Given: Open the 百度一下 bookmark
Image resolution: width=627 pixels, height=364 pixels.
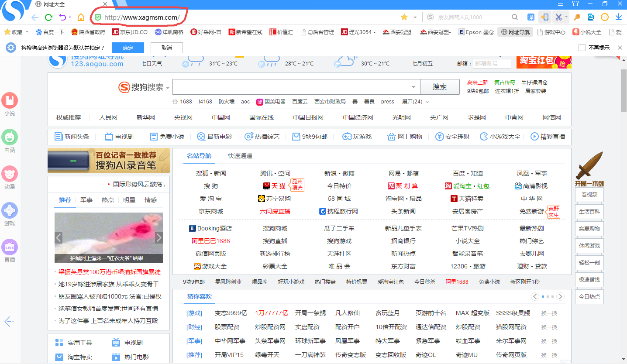Looking at the screenshot, I should click(x=50, y=32).
